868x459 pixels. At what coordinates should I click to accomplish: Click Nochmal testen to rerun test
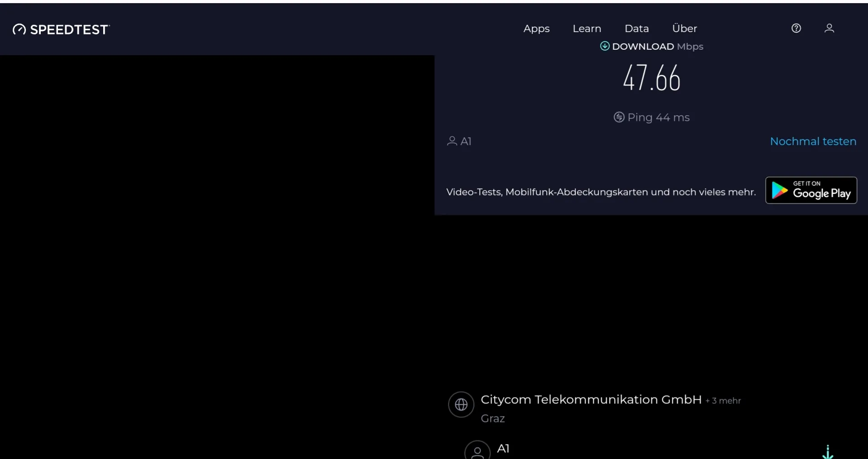(x=813, y=142)
